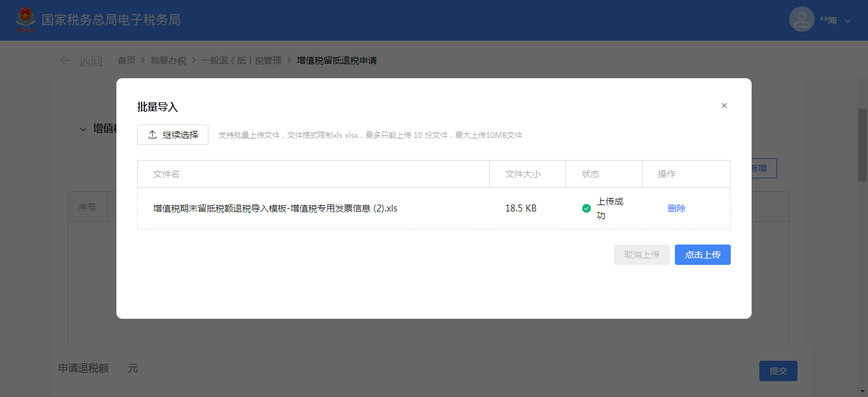This screenshot has height=397, width=868.
Task: Click the 取消上传 button
Action: pos(641,255)
